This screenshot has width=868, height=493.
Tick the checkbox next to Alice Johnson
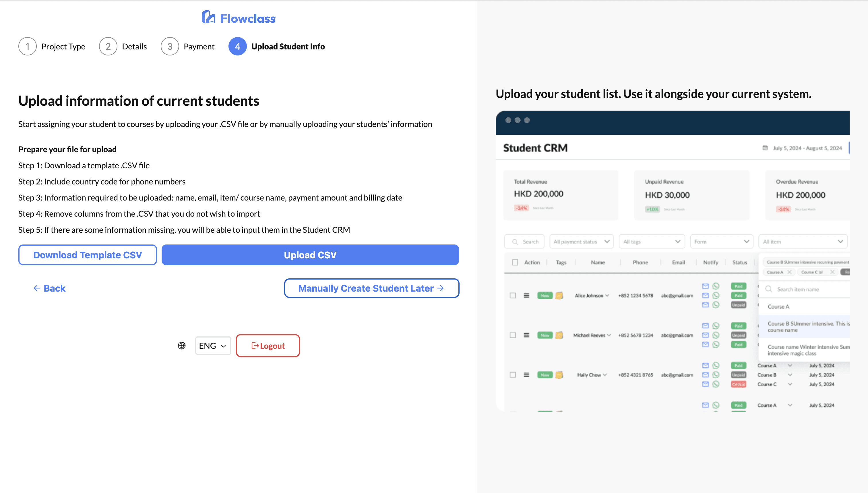[513, 296]
